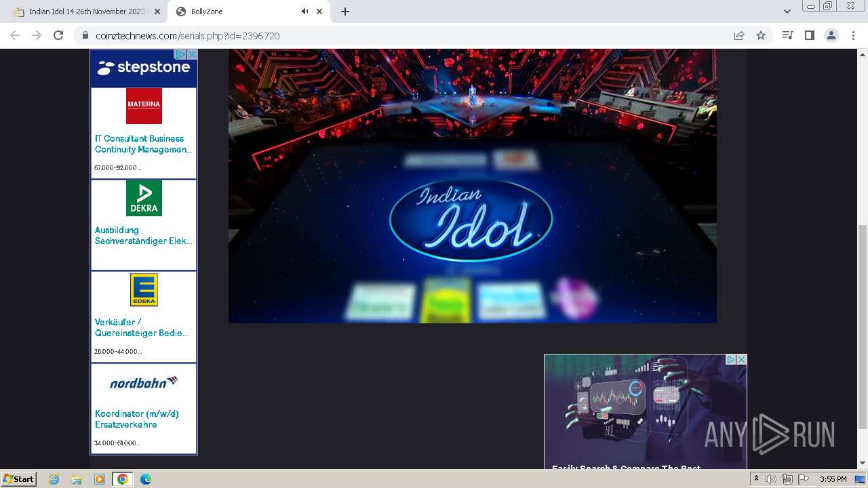Go back to the previous page
The width and height of the screenshot is (868, 488).
point(15,35)
